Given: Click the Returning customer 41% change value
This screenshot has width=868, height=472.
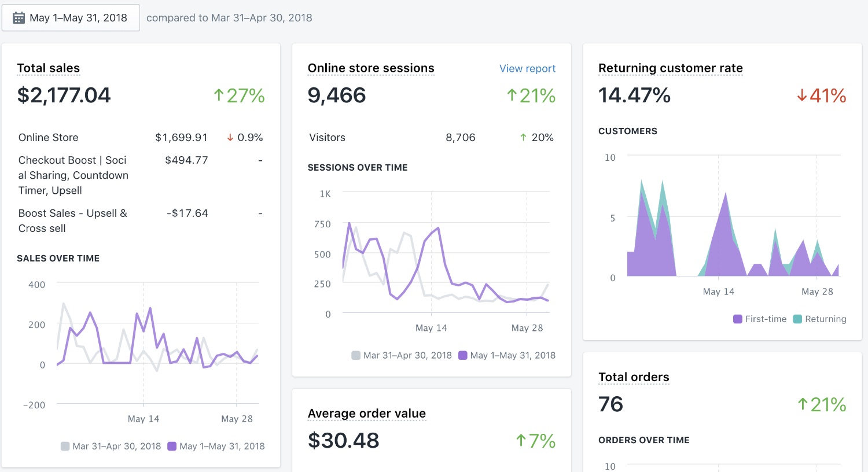Looking at the screenshot, I should [x=827, y=95].
